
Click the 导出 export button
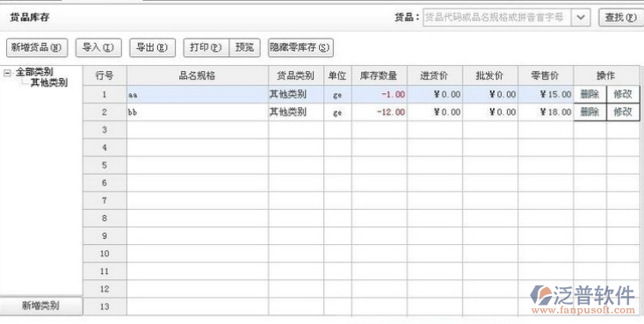[152, 47]
